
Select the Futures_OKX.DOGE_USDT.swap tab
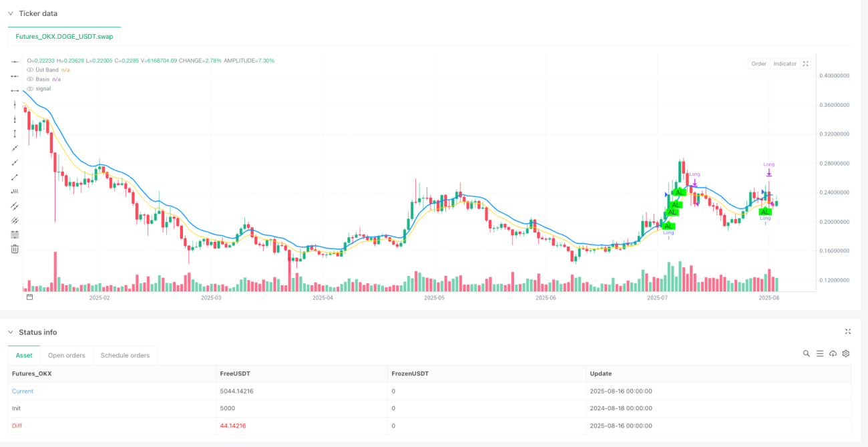pyautogui.click(x=65, y=36)
